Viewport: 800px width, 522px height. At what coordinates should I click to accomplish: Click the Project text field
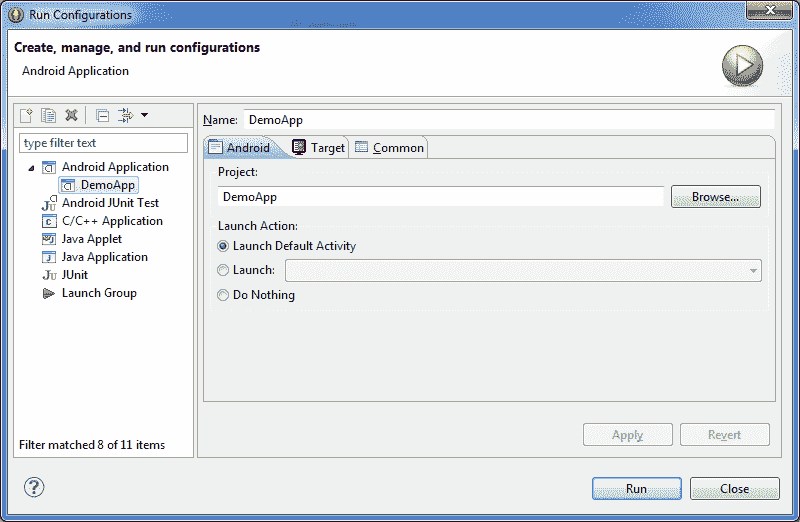point(441,197)
